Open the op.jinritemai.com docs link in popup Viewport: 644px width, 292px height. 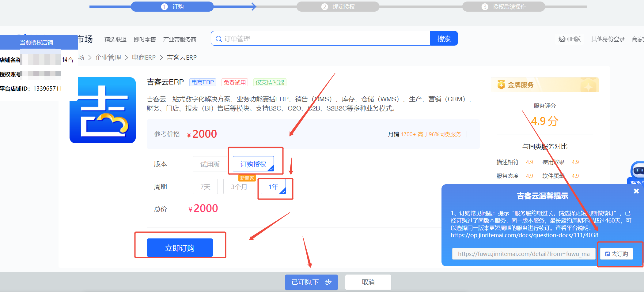pos(524,235)
